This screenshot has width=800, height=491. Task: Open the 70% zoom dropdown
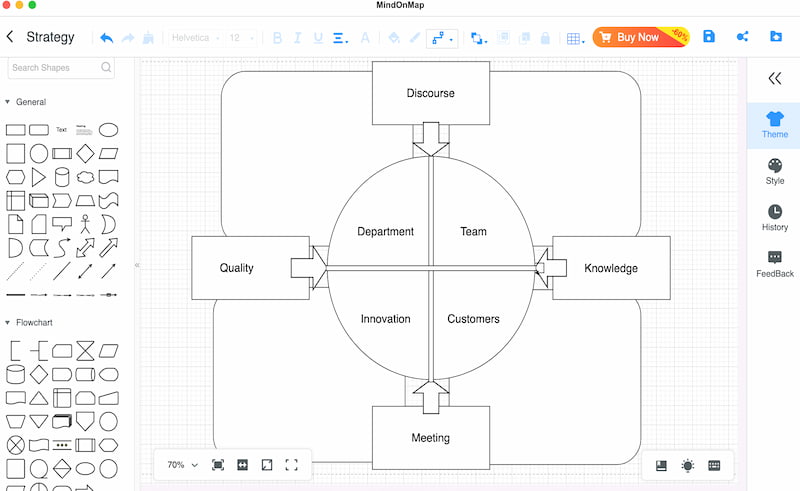182,465
